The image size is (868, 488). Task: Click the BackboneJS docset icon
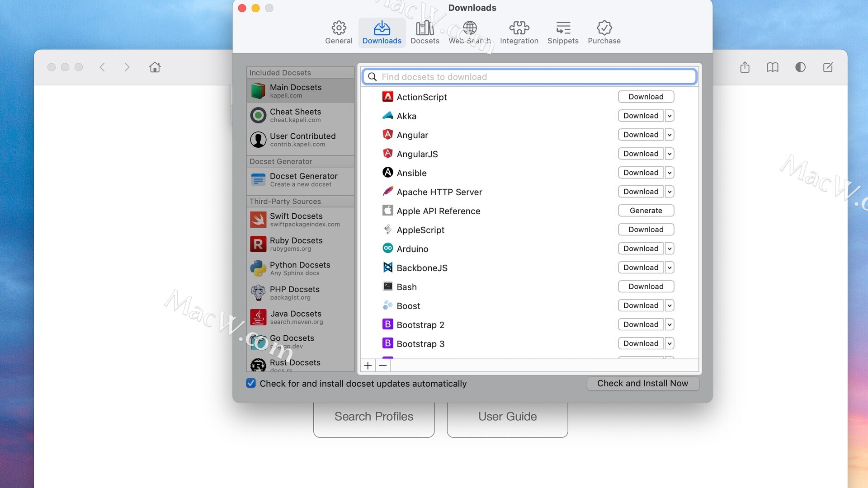pyautogui.click(x=387, y=267)
